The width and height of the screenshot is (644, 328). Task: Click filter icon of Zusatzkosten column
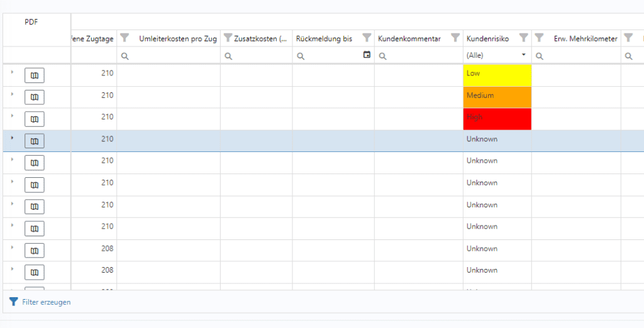(228, 38)
